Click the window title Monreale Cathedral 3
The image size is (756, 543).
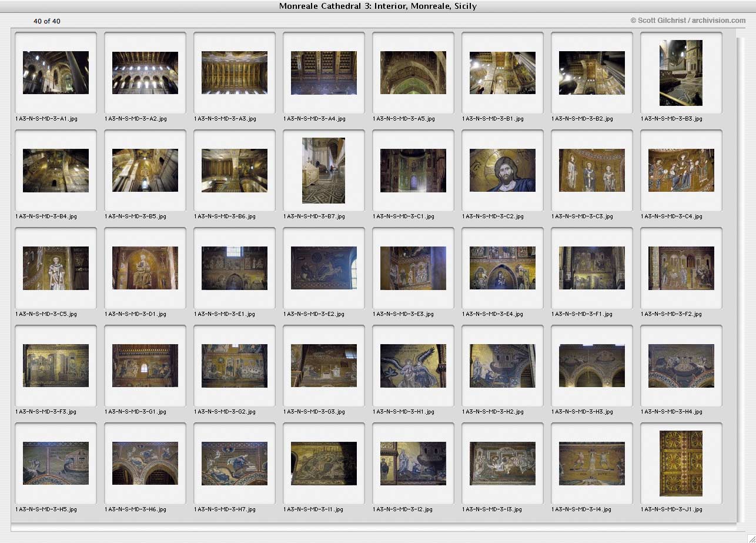pyautogui.click(x=378, y=6)
